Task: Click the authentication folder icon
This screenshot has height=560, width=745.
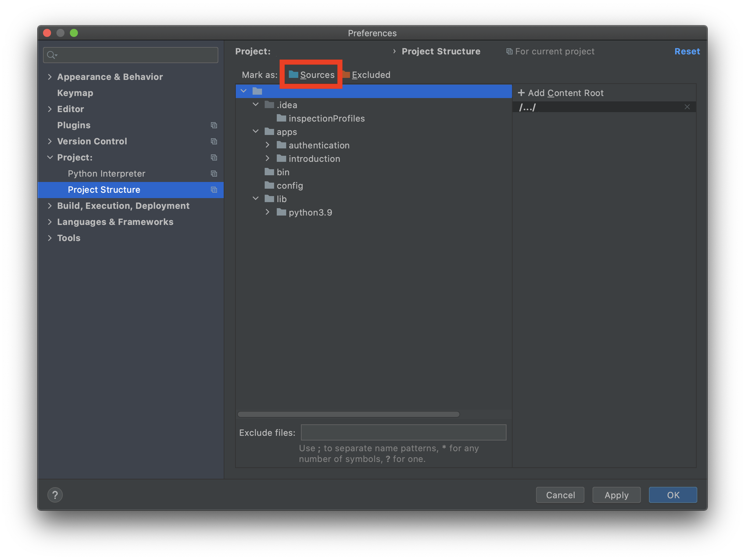Action: point(281,145)
